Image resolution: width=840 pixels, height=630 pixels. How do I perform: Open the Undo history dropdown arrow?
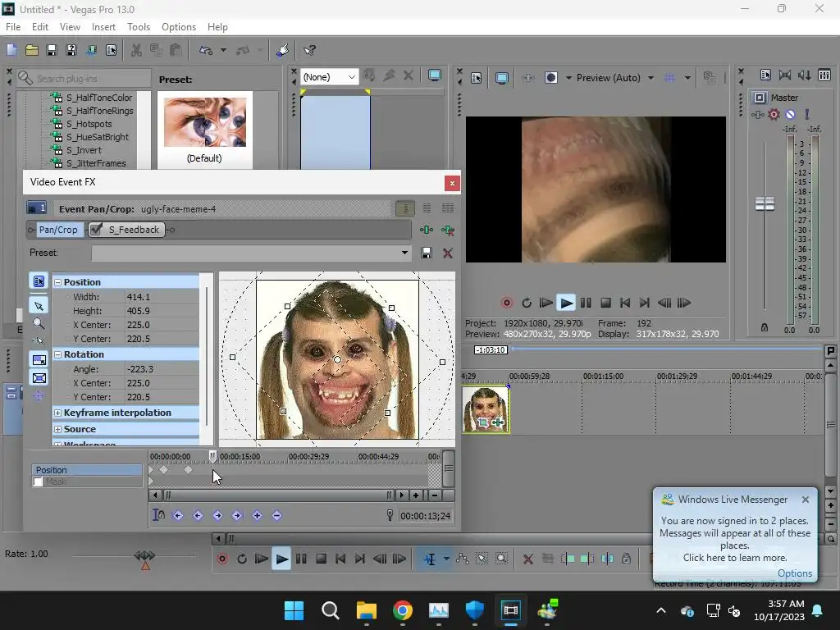(223, 50)
